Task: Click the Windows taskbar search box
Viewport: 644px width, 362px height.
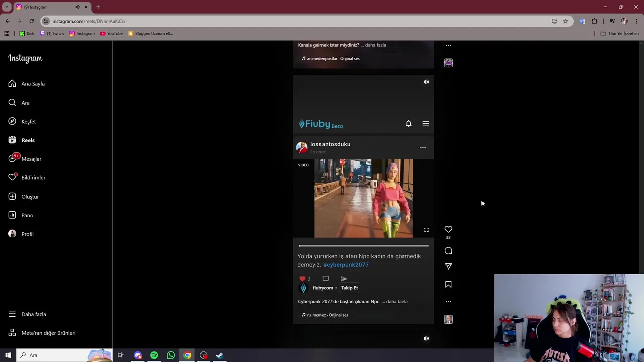Action: pos(64,355)
